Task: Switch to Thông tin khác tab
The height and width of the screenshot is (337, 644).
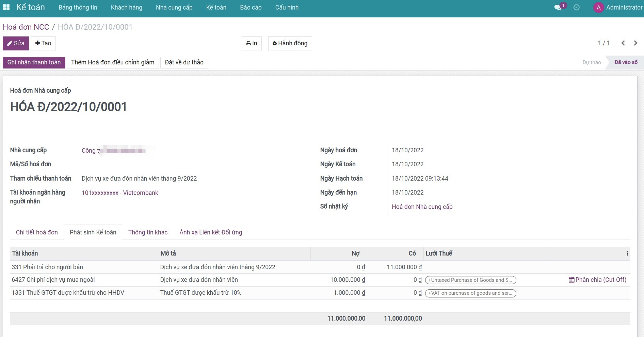Action: click(x=148, y=232)
